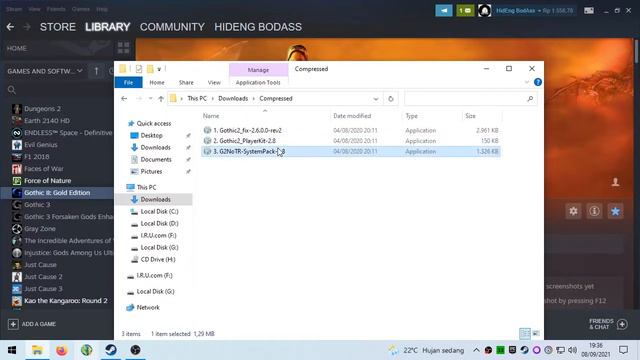Expand the Explorer ribbon chevron
This screenshot has height=360, width=640.
pos(527,82)
